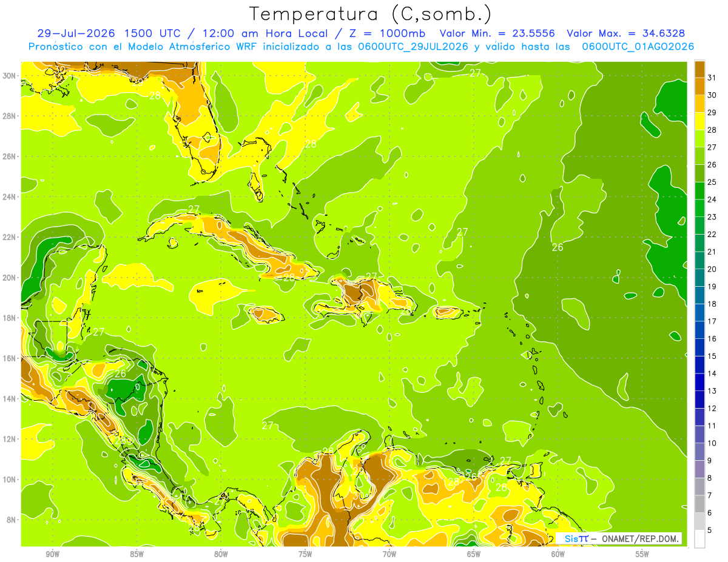
Task: Click the 24N latitude axis label
Action: click(x=10, y=197)
